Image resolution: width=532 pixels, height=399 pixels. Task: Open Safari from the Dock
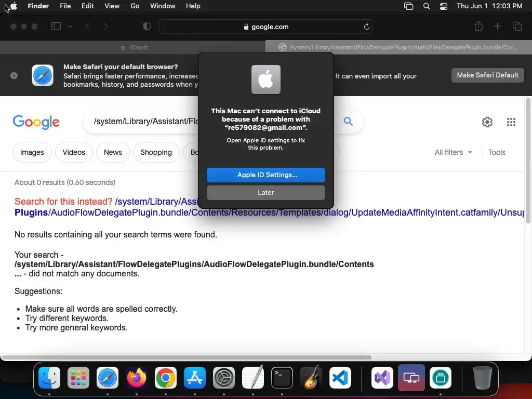(x=108, y=378)
